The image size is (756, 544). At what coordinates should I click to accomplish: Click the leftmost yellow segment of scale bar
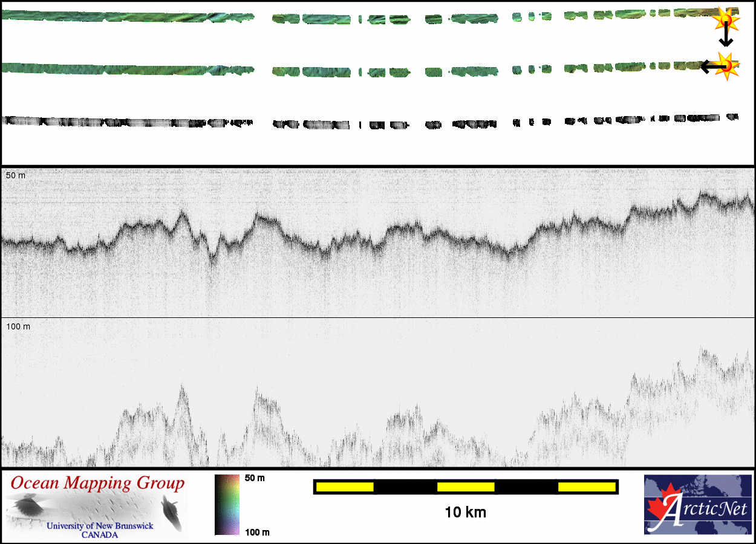[344, 487]
